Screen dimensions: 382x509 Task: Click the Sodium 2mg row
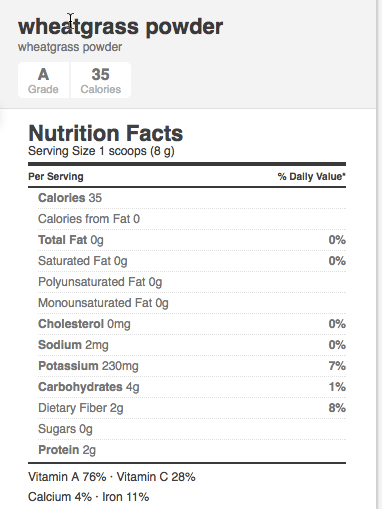[192, 345]
